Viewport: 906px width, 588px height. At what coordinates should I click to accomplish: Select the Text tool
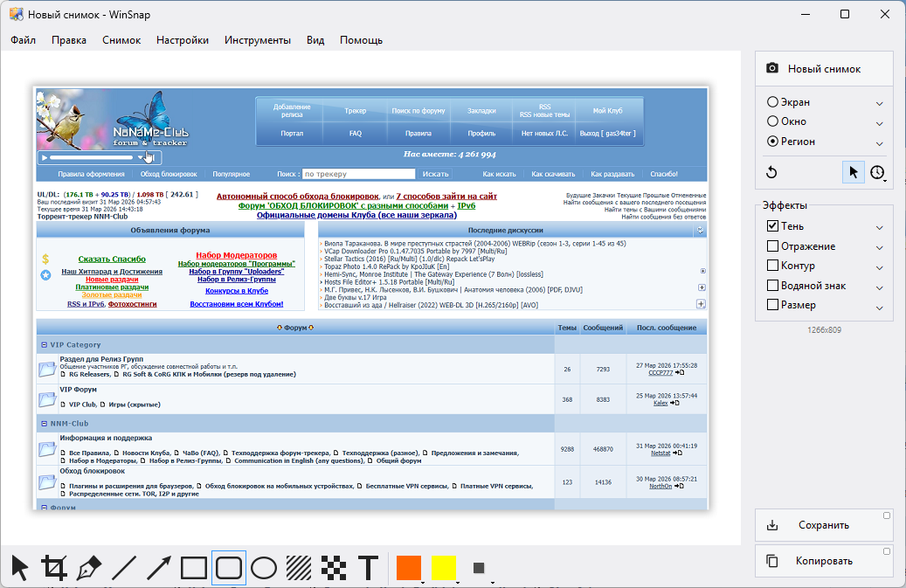(369, 568)
